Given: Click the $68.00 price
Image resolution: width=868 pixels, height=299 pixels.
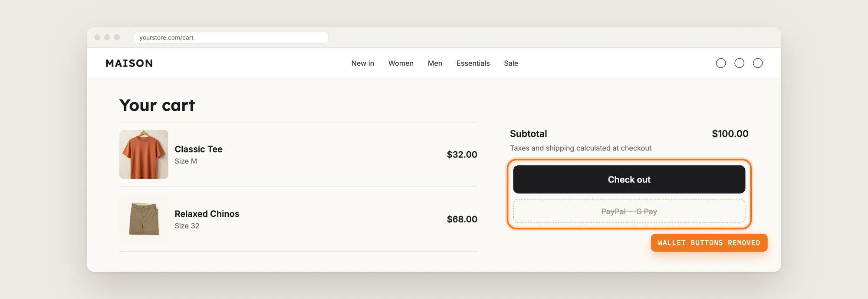Looking at the screenshot, I should tap(462, 219).
